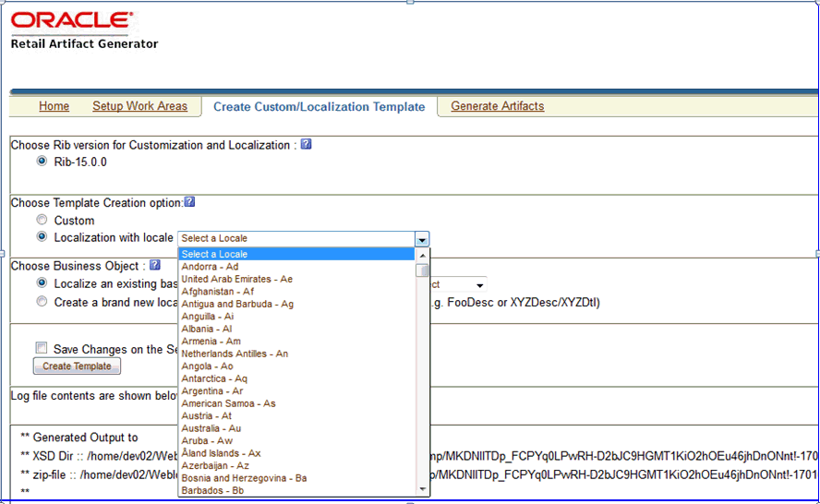
Task: Choose Create a brand new local object radio
Action: (x=42, y=302)
